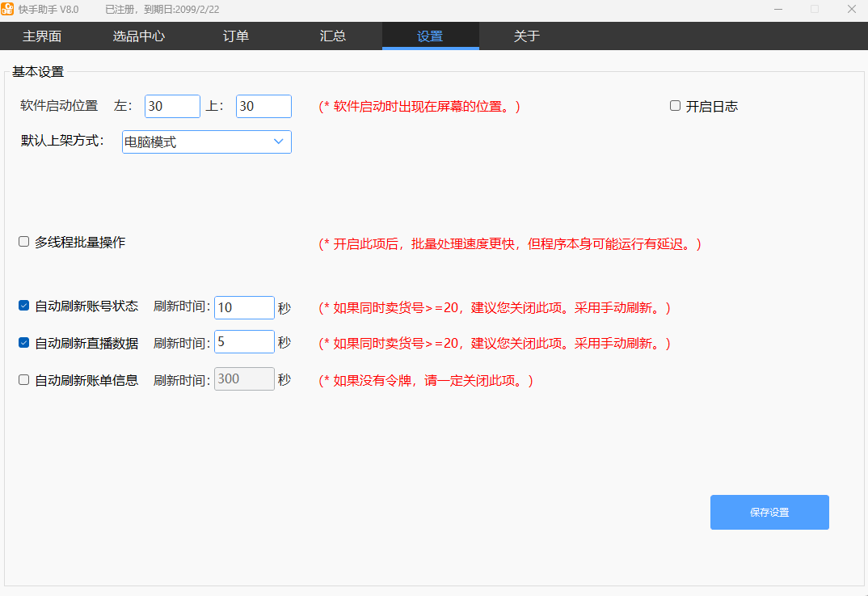
Task: Go to the 订单 tab
Action: click(236, 36)
